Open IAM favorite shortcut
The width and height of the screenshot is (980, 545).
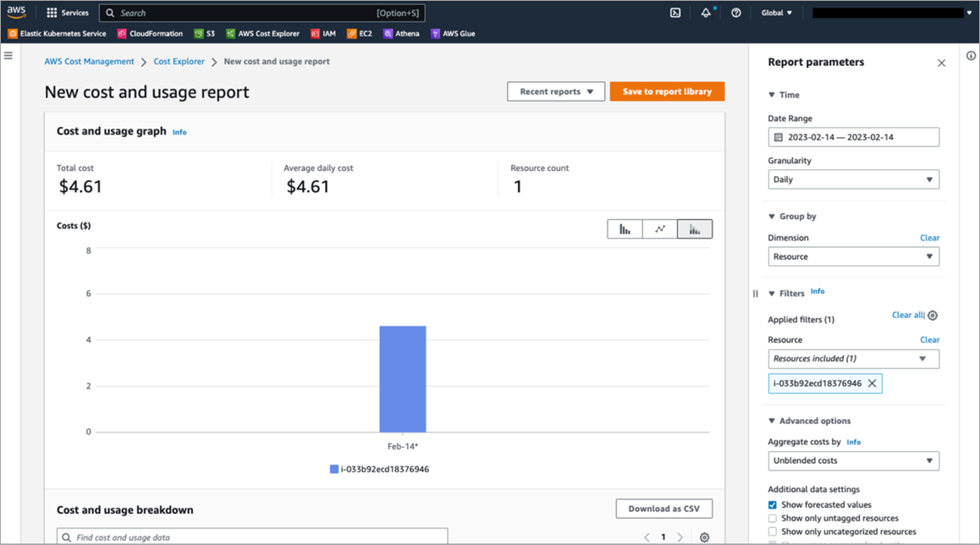pyautogui.click(x=323, y=34)
